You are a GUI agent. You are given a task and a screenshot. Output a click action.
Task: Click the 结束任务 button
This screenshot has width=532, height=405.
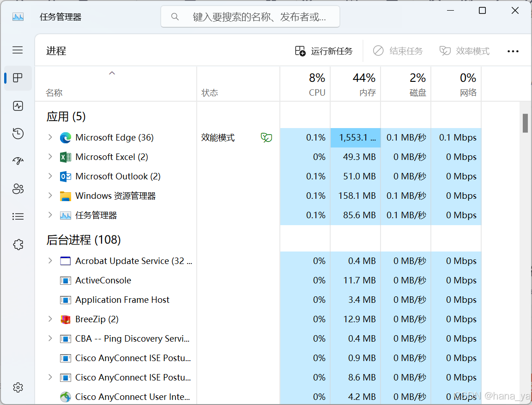tap(398, 51)
